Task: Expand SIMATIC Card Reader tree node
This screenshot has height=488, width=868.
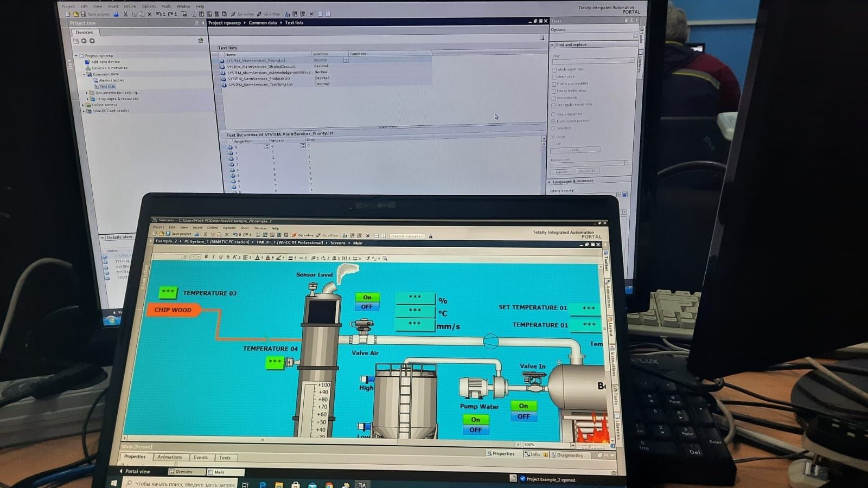Action: [x=84, y=111]
